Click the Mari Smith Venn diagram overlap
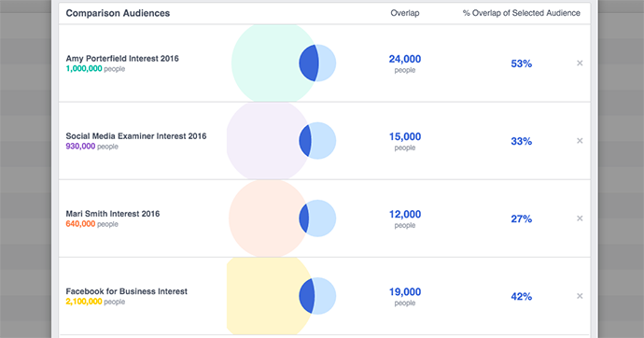 pos(304,218)
